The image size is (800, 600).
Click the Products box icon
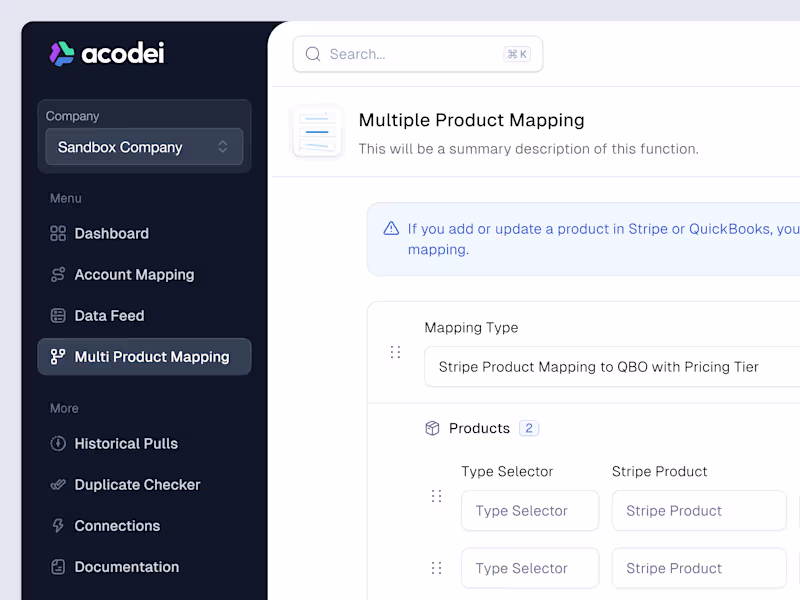432,428
